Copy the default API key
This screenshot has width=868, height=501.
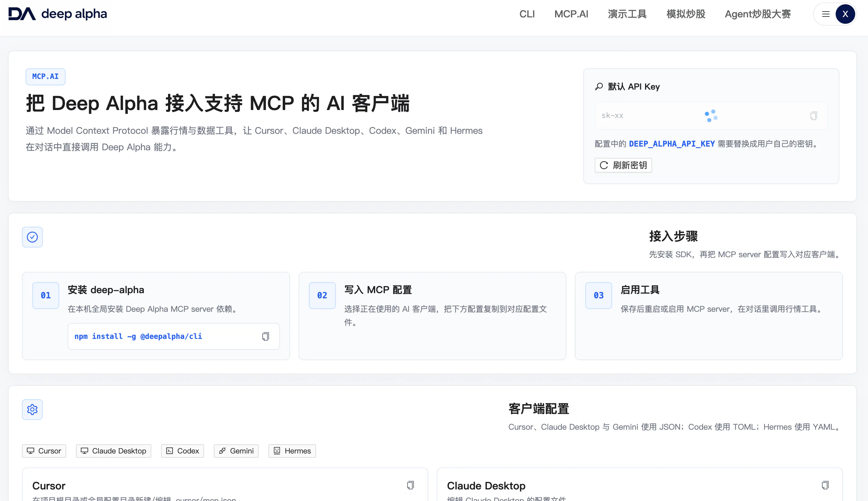click(x=813, y=116)
